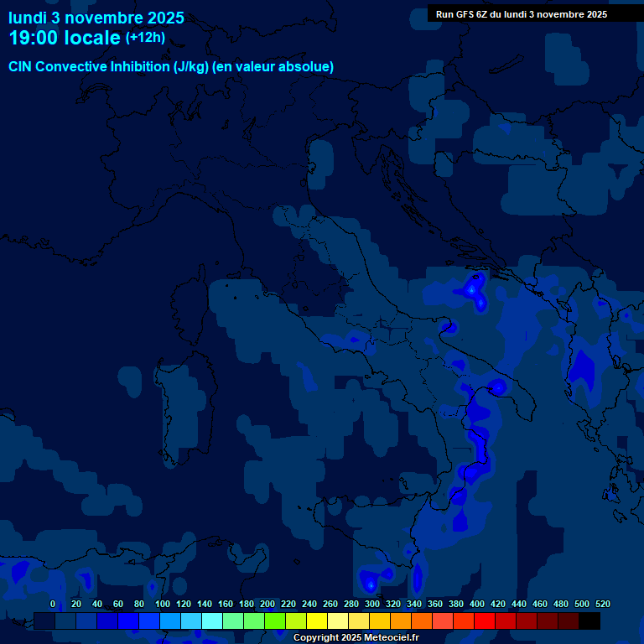Click the cyan color swatch under 140
Viewport: 644px width, 644px height.
click(212, 621)
